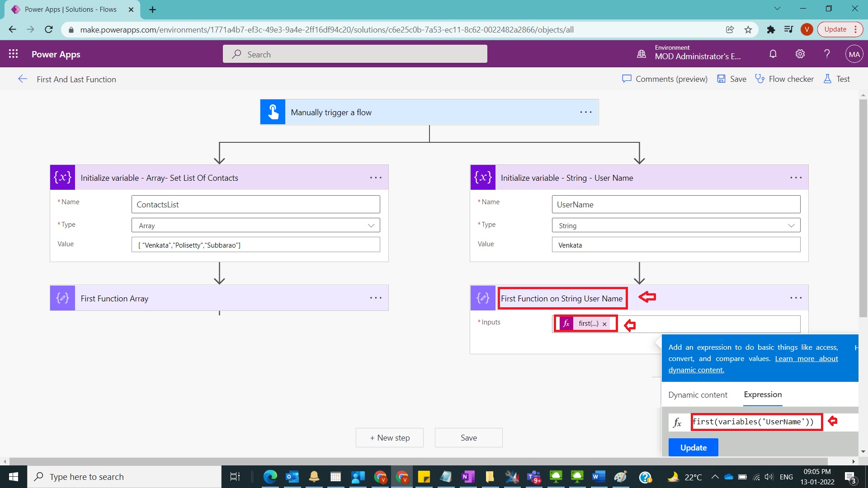Open the Array type dropdown for ContactsList

(x=371, y=225)
